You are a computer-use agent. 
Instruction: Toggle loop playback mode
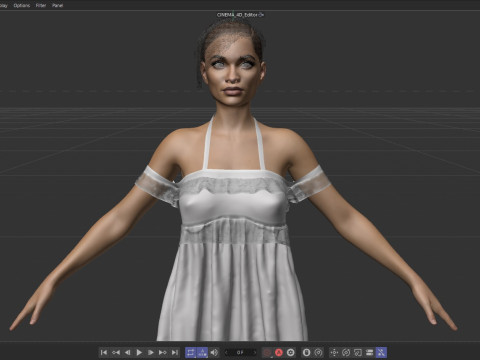coord(191,352)
